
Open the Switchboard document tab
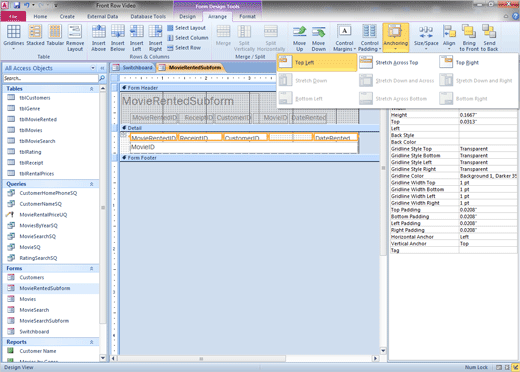[x=134, y=68]
